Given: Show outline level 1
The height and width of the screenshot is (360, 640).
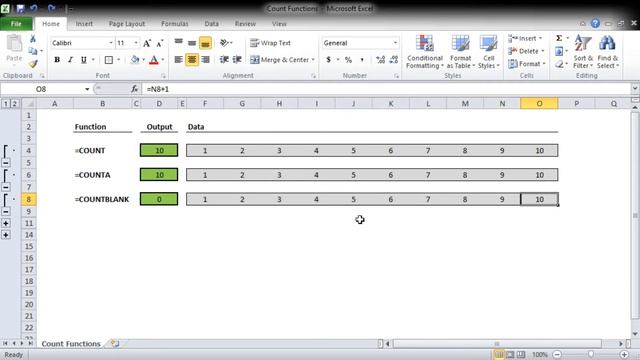Looking at the screenshot, I should click(x=5, y=104).
